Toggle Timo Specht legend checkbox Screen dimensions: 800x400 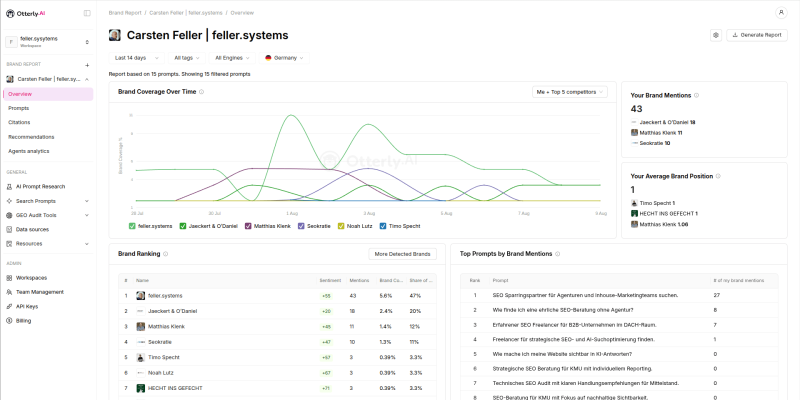tap(383, 226)
